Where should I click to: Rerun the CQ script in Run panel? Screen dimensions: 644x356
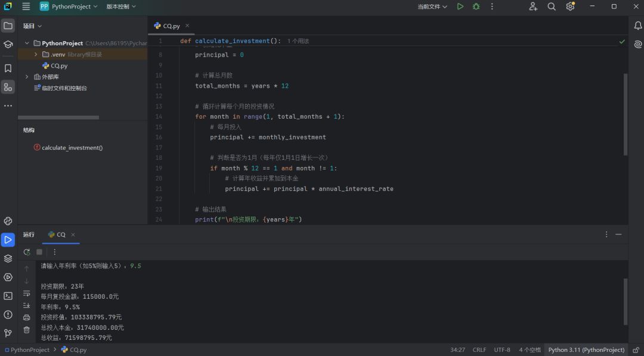[27, 252]
